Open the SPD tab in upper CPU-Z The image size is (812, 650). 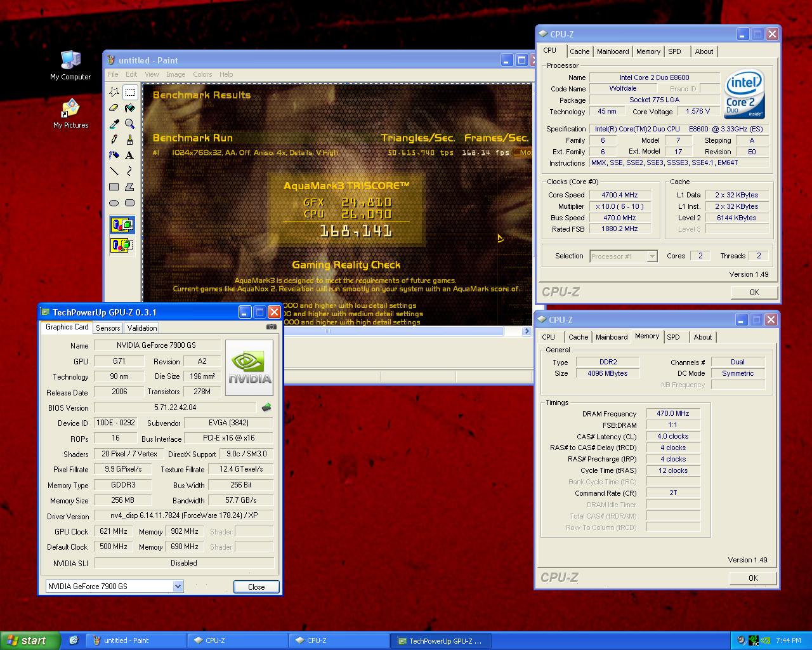[674, 51]
